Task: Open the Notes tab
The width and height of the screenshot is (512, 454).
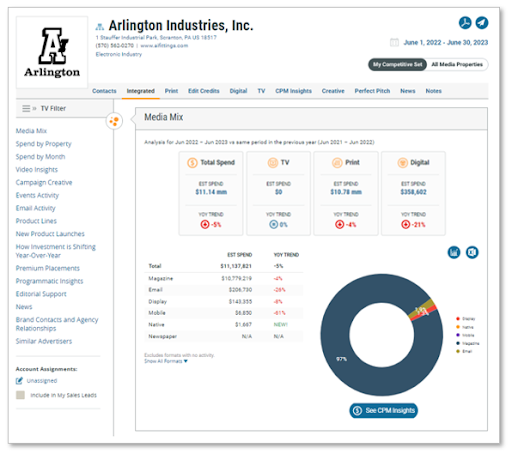Action: click(433, 91)
